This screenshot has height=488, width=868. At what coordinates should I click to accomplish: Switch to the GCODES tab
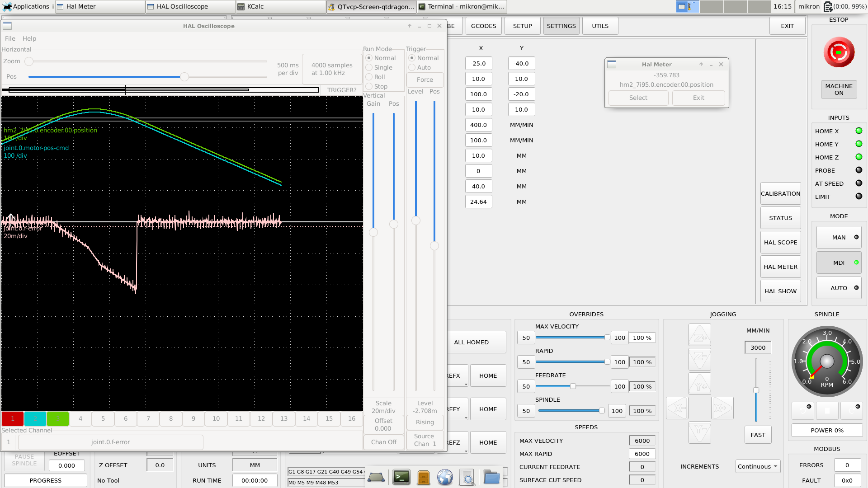[483, 26]
